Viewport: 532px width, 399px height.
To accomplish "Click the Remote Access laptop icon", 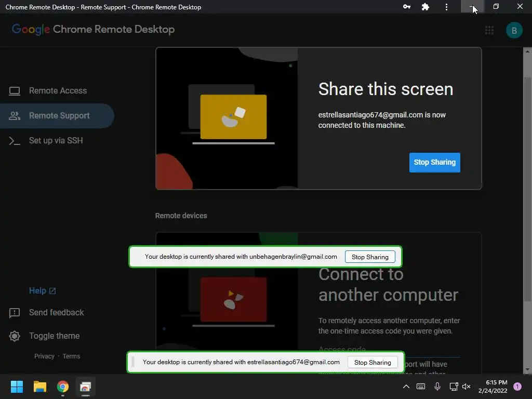I will point(14,91).
